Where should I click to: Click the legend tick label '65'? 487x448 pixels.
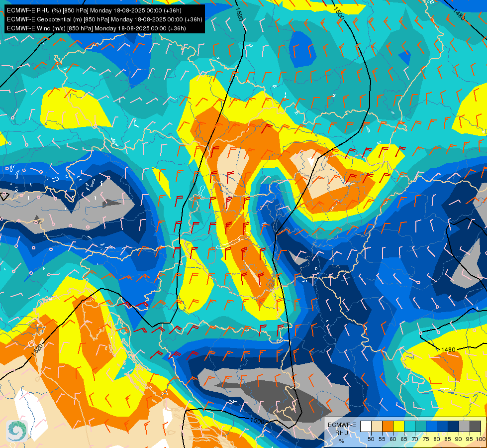click(404, 439)
